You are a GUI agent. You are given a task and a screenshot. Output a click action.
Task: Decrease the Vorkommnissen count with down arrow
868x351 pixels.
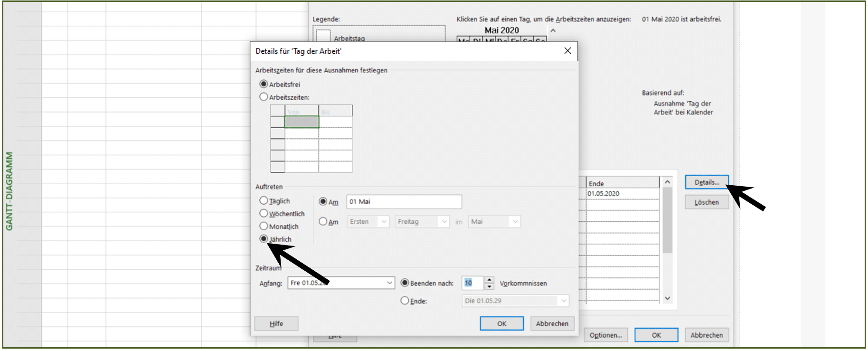pos(490,286)
